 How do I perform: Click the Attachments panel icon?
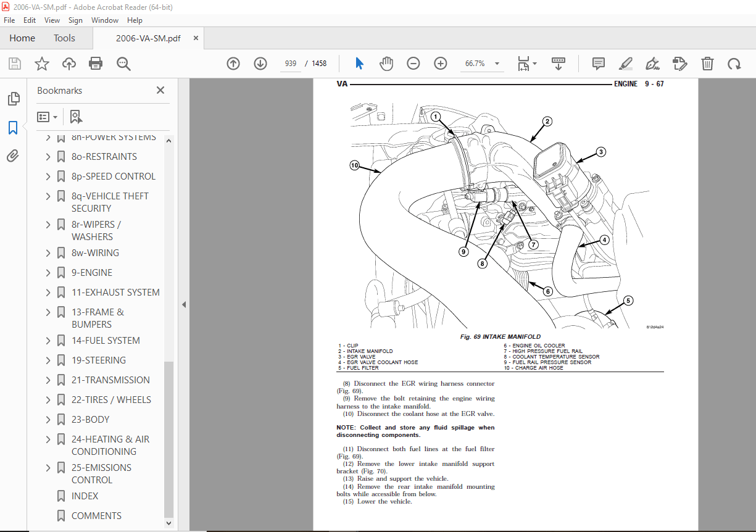14,156
